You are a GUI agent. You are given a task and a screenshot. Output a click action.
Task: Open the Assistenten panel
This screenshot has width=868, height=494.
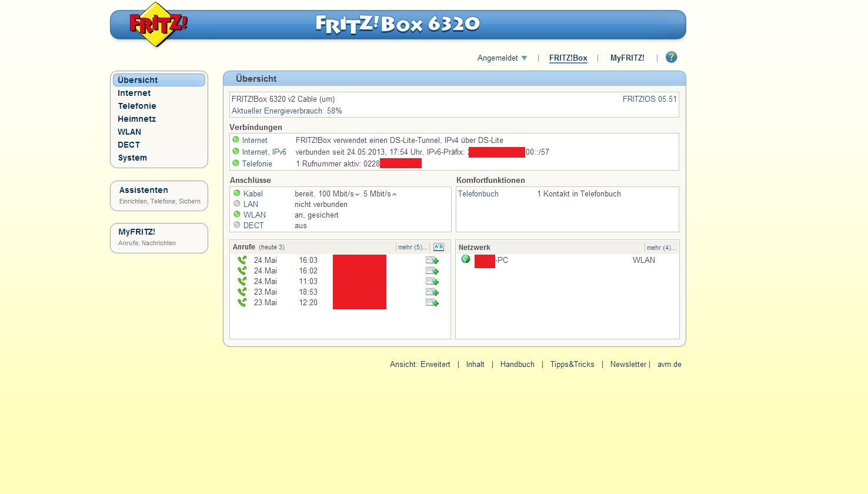(x=159, y=195)
